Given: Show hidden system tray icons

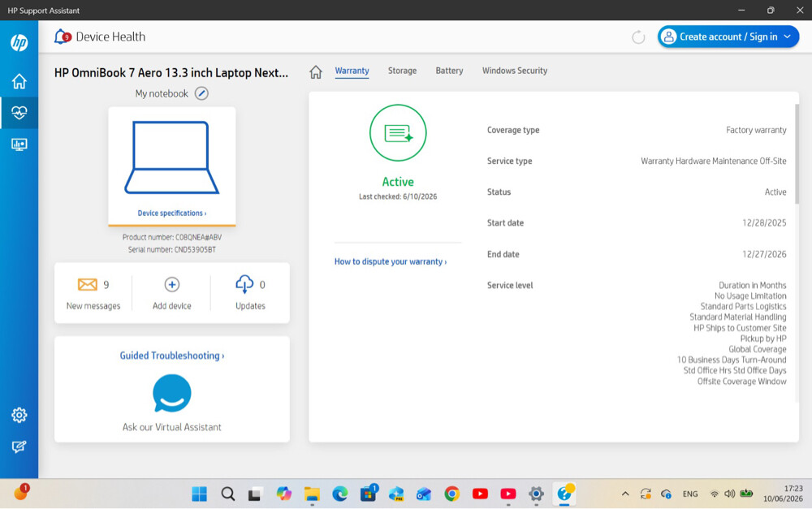Looking at the screenshot, I should click(x=625, y=494).
